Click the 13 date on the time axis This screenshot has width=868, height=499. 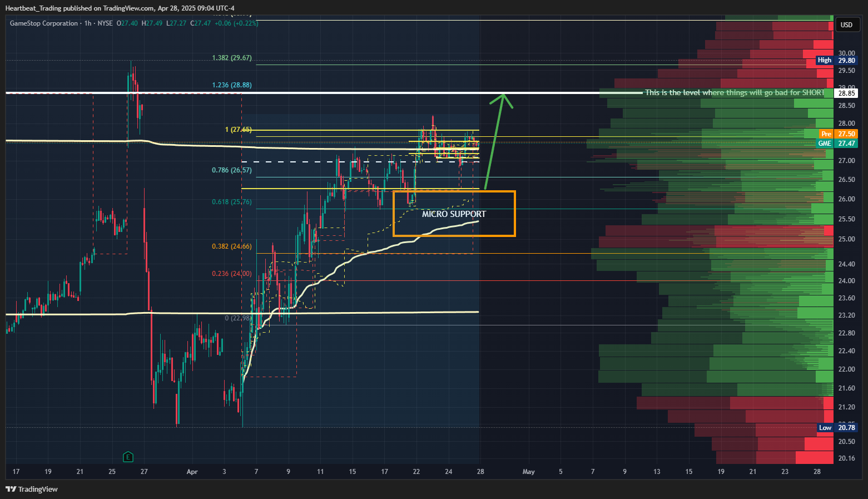(x=657, y=472)
